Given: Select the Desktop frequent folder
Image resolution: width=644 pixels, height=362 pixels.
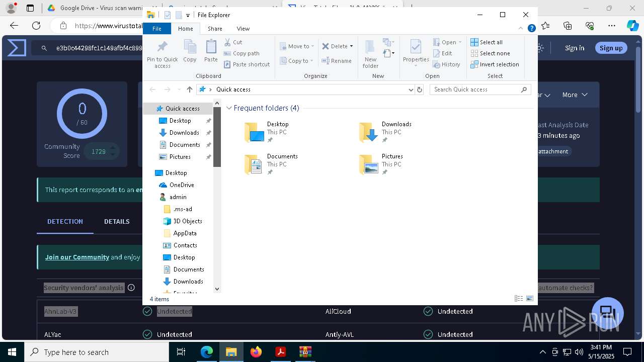Looking at the screenshot, I should click(267, 132).
